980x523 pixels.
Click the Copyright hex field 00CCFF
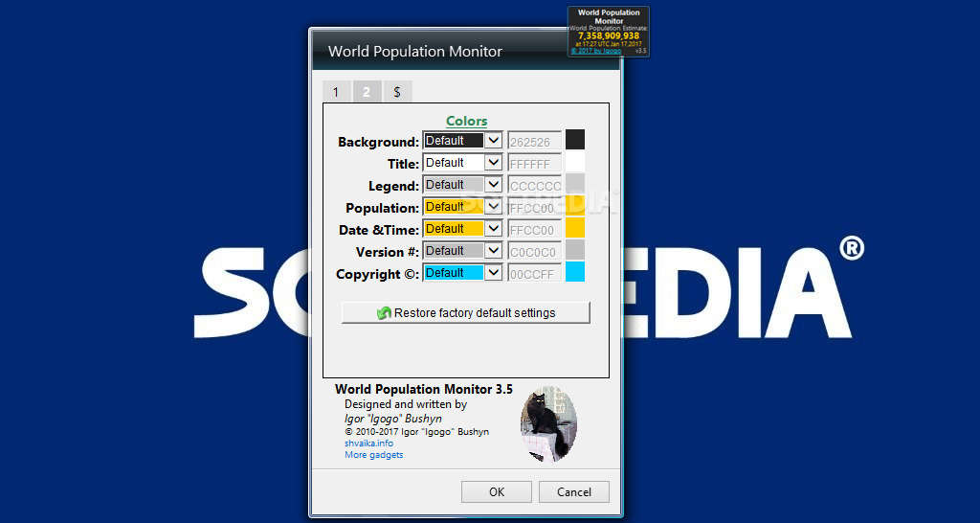pos(534,273)
